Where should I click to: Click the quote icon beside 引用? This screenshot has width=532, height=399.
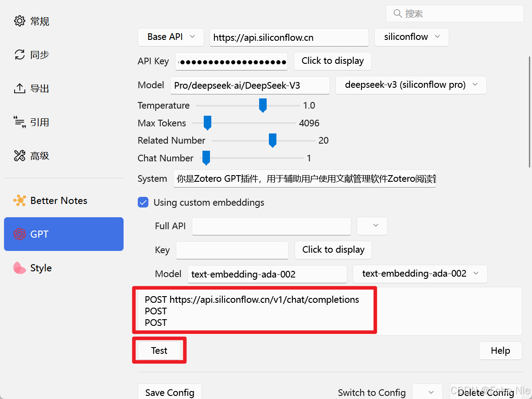pos(19,122)
